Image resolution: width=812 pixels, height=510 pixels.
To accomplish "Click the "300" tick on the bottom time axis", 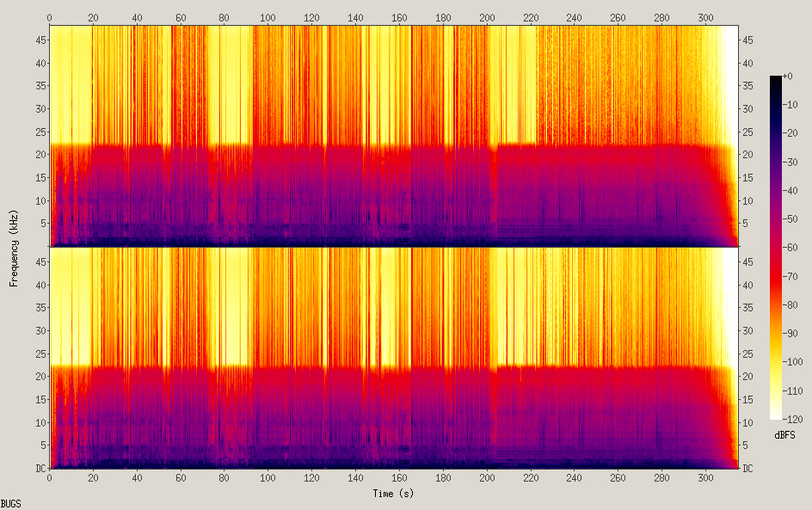I will [x=706, y=477].
